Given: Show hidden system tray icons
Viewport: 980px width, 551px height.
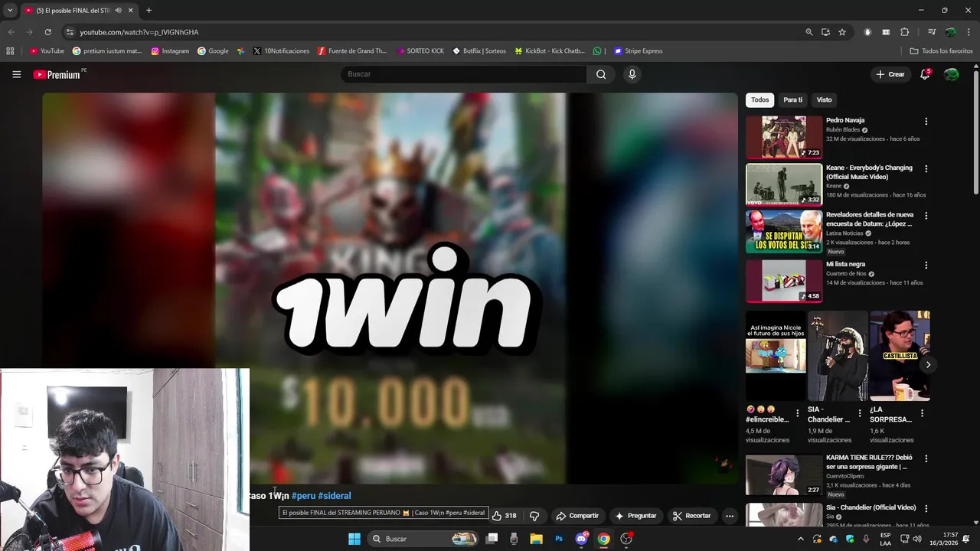Looking at the screenshot, I should tap(801, 539).
